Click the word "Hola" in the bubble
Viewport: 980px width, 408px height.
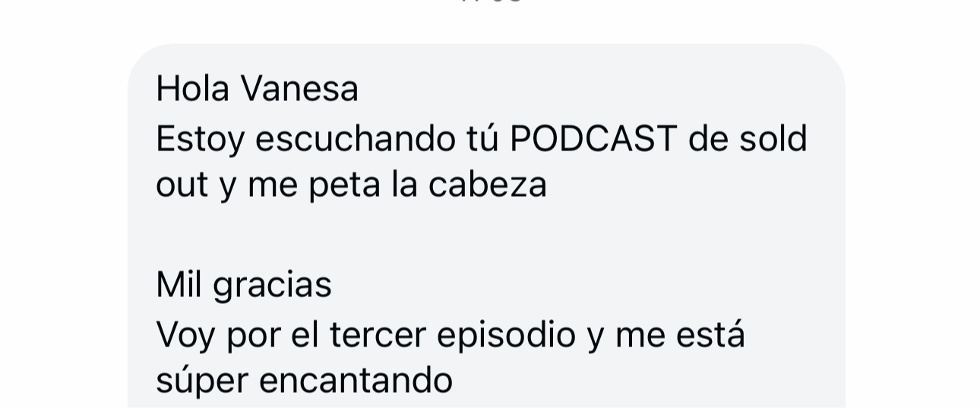(x=192, y=88)
